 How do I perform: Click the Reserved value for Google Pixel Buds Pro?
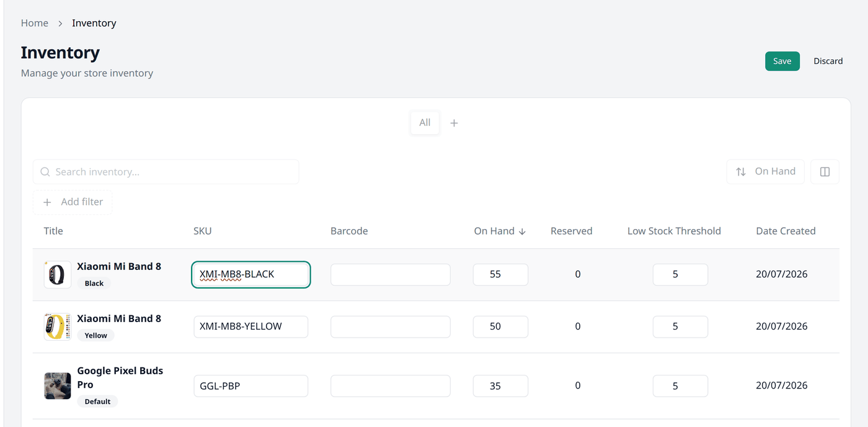[578, 385]
